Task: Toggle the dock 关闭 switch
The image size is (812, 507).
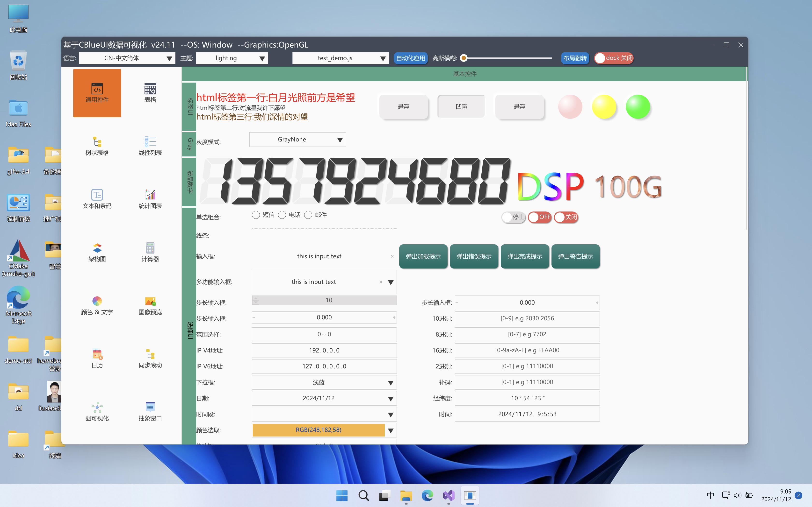Action: coord(614,58)
